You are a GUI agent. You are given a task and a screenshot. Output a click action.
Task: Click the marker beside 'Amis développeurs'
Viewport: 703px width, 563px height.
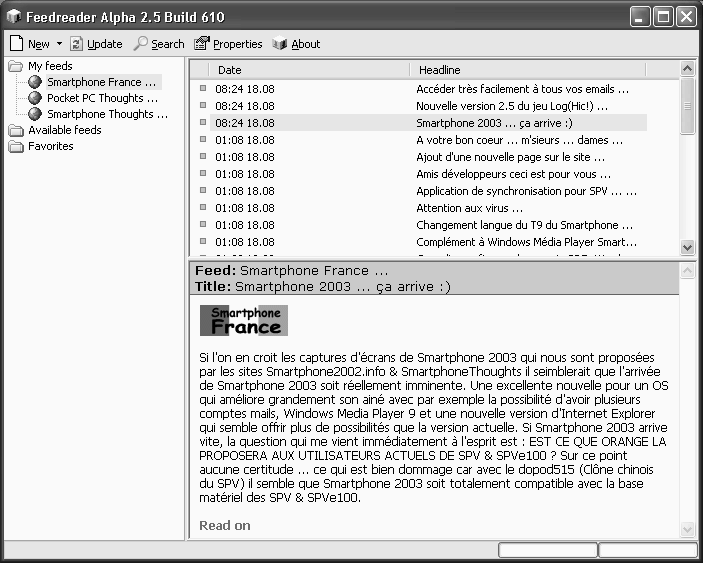tap(203, 173)
